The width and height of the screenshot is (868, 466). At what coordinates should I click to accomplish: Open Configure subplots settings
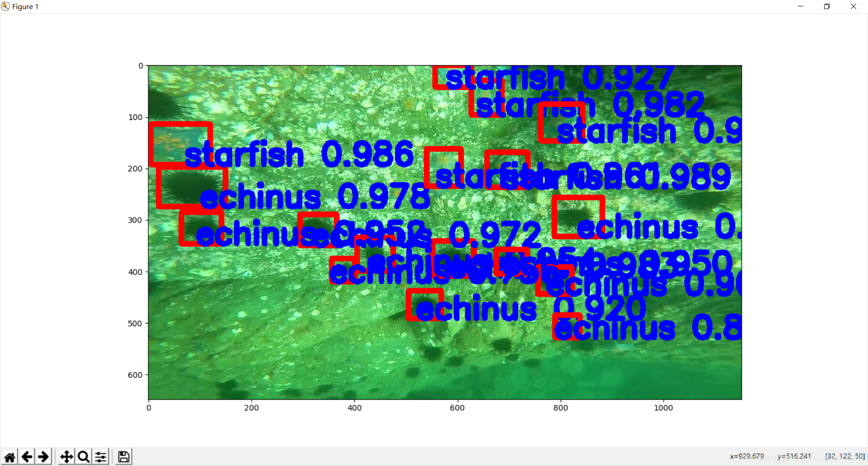click(x=101, y=457)
